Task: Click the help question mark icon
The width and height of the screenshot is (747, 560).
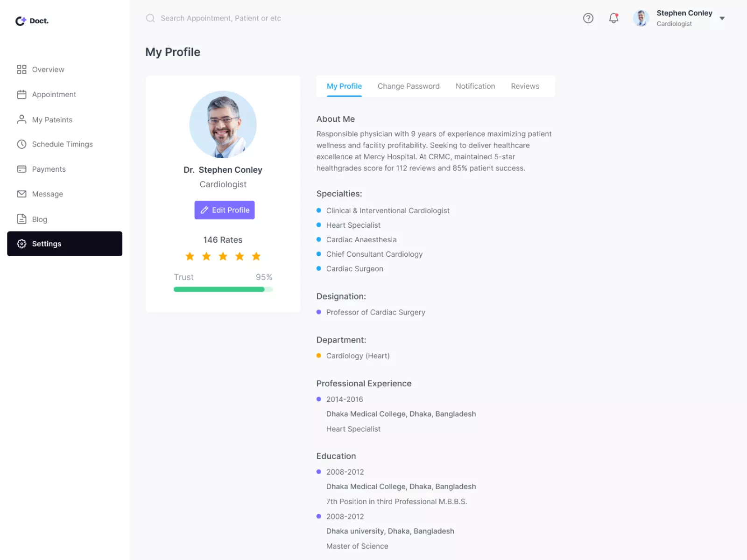Action: pyautogui.click(x=588, y=18)
